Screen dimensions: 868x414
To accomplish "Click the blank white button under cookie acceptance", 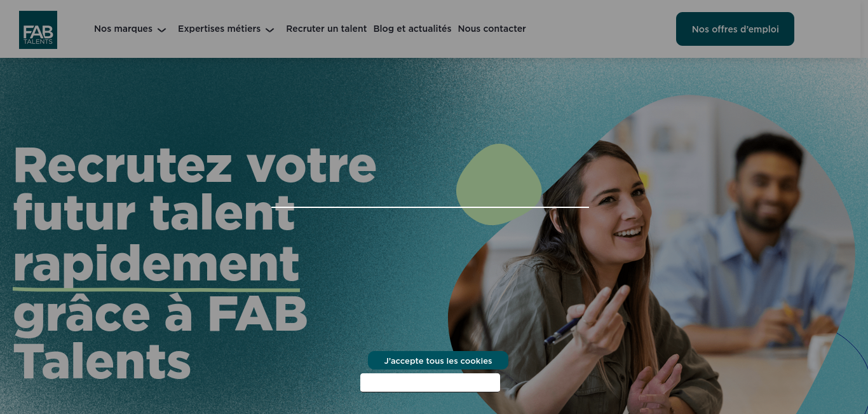I will point(430,382).
